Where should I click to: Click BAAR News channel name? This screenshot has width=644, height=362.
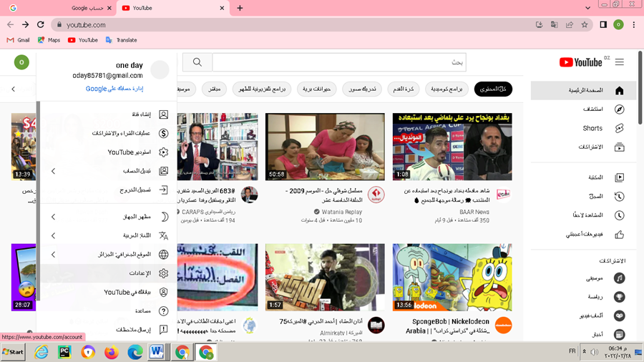[474, 212]
